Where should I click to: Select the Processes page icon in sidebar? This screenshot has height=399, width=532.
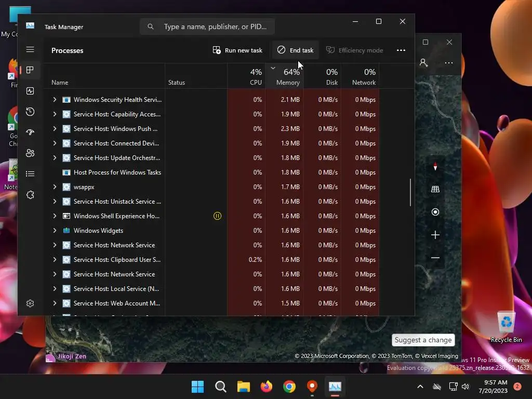pos(30,70)
